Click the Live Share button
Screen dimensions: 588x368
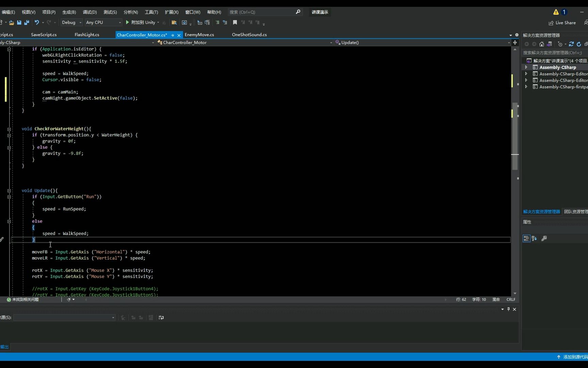click(x=562, y=23)
